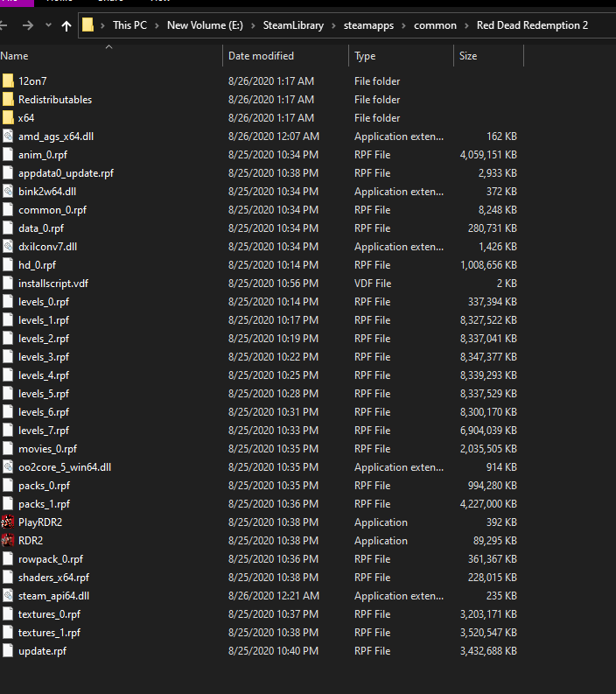616x694 pixels.
Task: Go to SteamLibrary breadcrumb
Action: tap(293, 25)
